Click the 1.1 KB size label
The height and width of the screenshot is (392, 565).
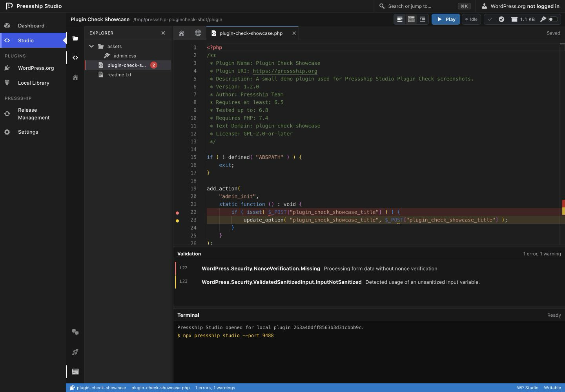coord(527,19)
